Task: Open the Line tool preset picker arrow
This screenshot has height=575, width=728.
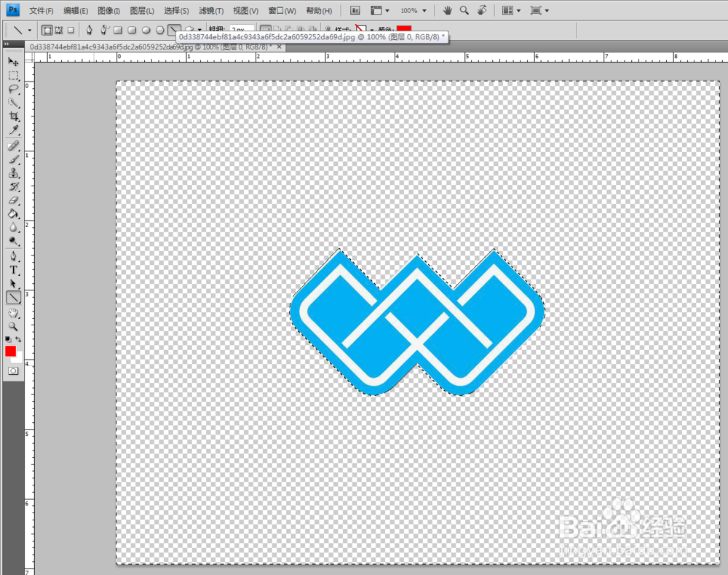Action: tap(30, 30)
